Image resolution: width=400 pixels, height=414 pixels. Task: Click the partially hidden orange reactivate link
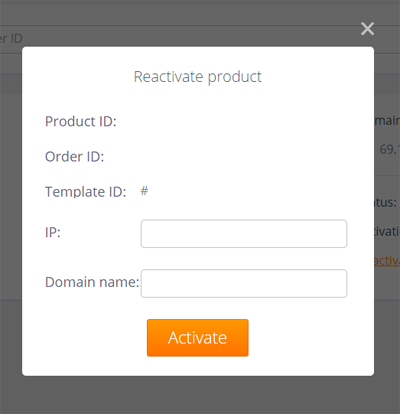[387, 260]
